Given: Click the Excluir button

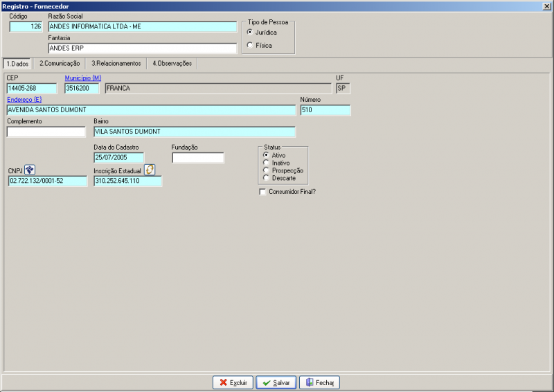Looking at the screenshot, I should click(233, 382).
